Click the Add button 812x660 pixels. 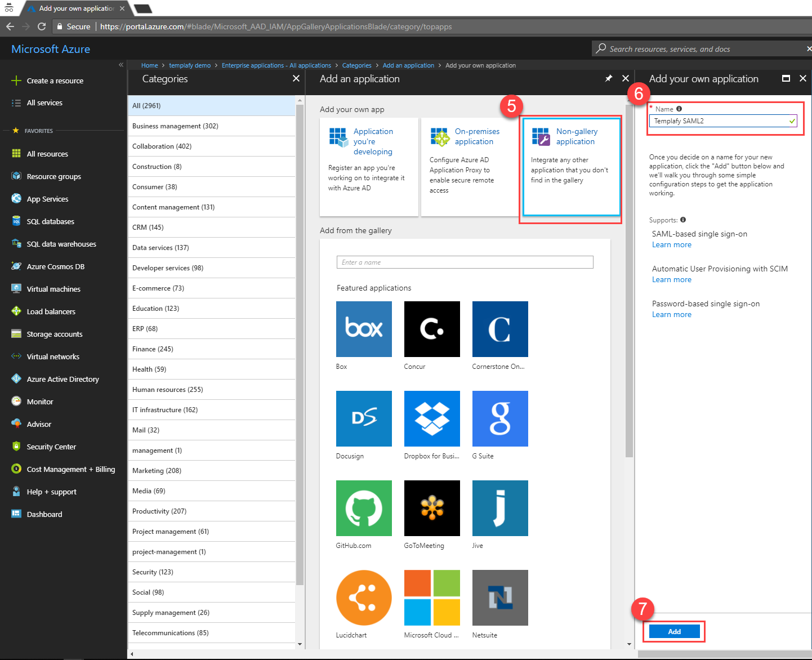675,631
